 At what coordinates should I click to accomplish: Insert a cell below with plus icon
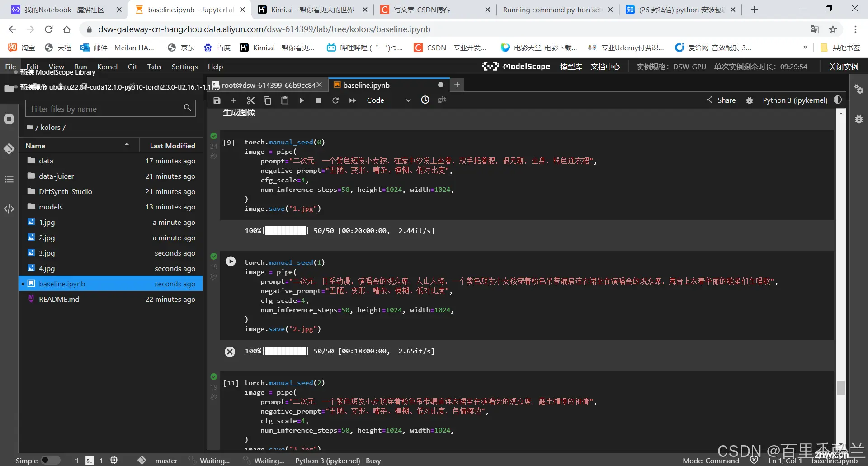[x=234, y=100]
